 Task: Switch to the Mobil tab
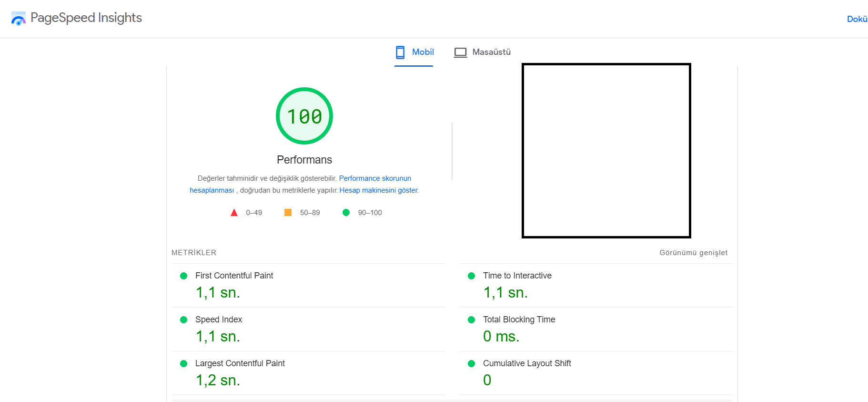(x=414, y=52)
